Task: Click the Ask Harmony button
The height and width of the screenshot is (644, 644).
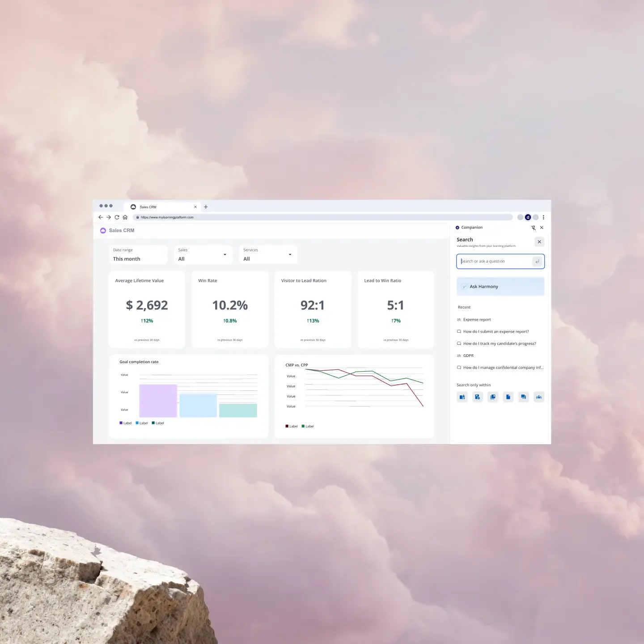Action: (500, 287)
